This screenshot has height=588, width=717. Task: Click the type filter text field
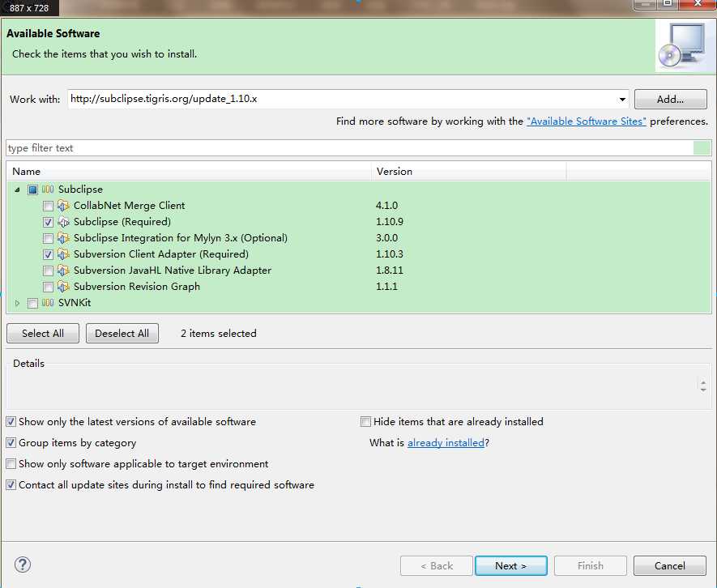pos(350,148)
